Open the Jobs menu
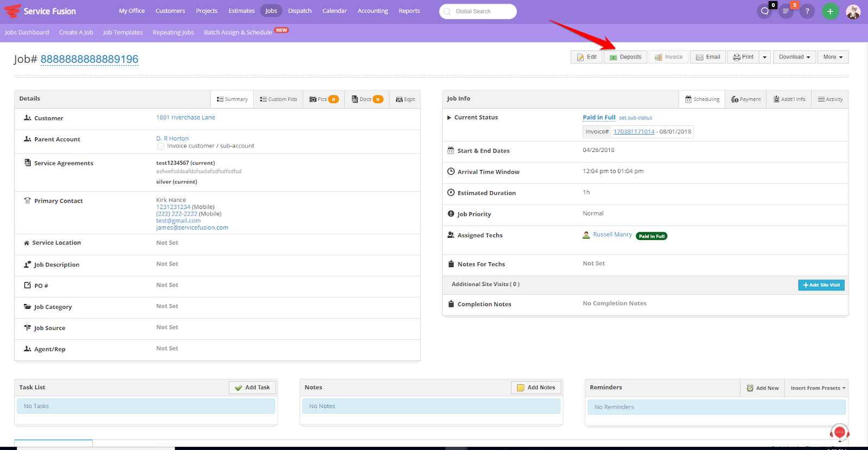The height and width of the screenshot is (450, 868). click(271, 11)
